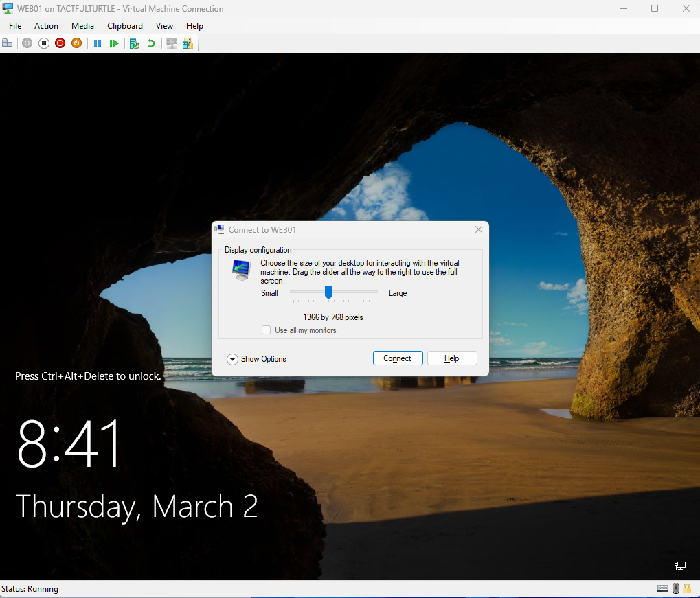Click the red Shut Down toolbar icon
The image size is (700, 598).
60,43
